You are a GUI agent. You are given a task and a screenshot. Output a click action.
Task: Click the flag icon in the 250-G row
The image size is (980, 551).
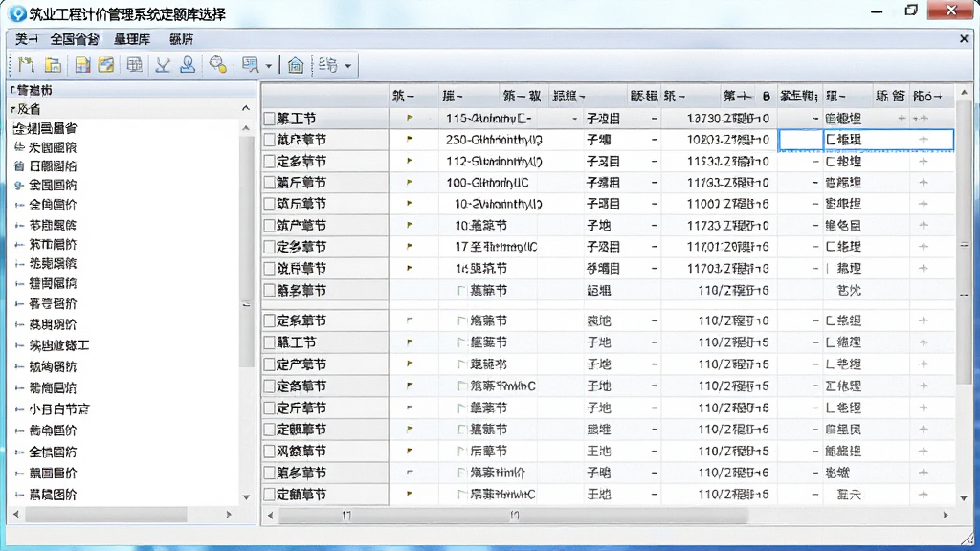click(x=410, y=140)
